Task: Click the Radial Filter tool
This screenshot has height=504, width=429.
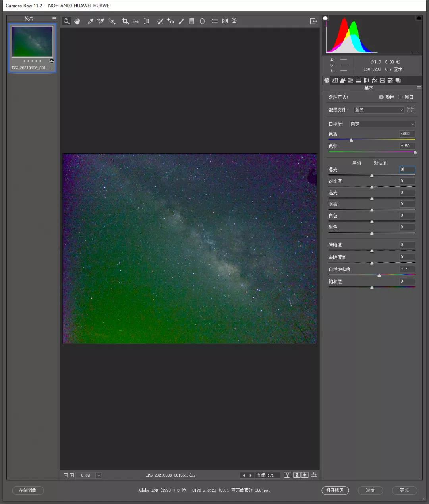Action: [x=202, y=21]
